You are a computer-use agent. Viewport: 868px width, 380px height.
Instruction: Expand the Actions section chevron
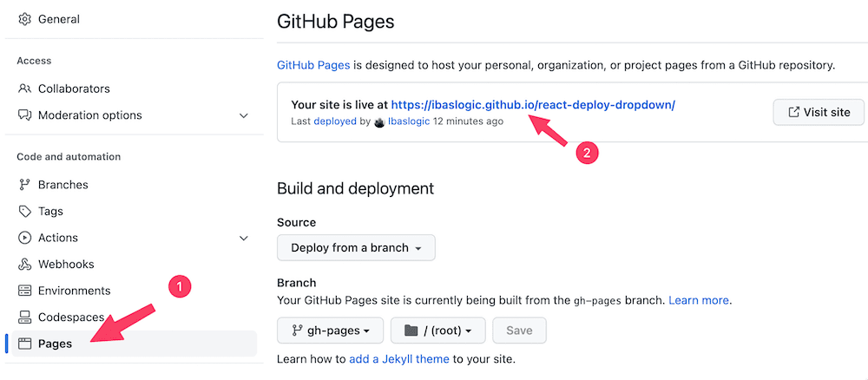[243, 239]
